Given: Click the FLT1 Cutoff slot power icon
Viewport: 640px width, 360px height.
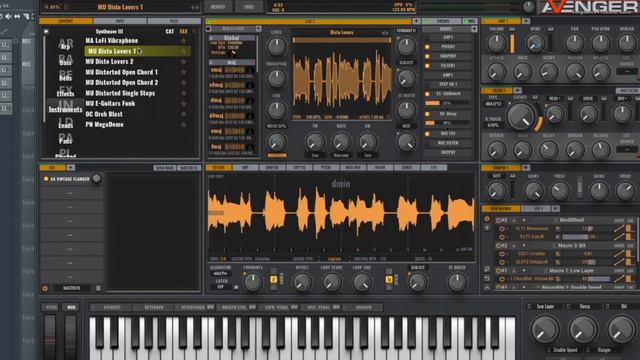Looking at the screenshot, I should [x=502, y=237].
